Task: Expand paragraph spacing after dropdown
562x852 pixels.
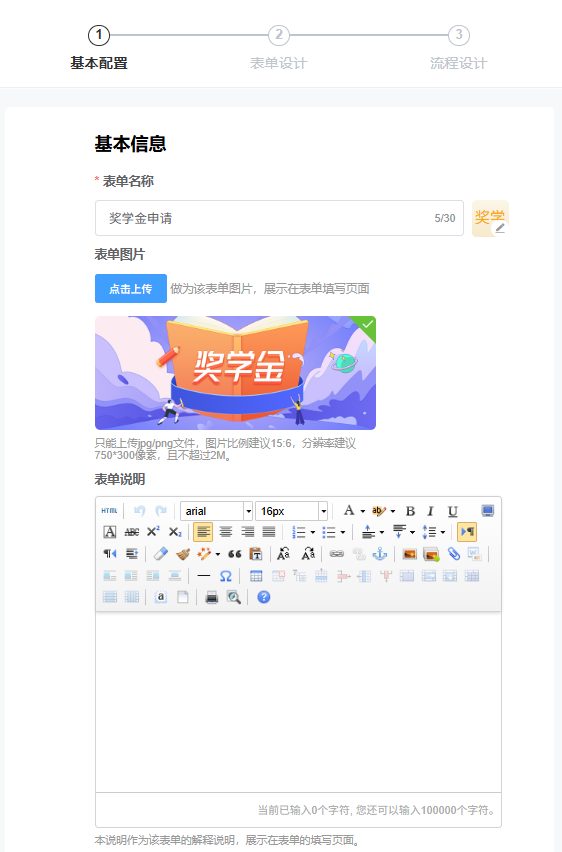Action: coord(412,532)
